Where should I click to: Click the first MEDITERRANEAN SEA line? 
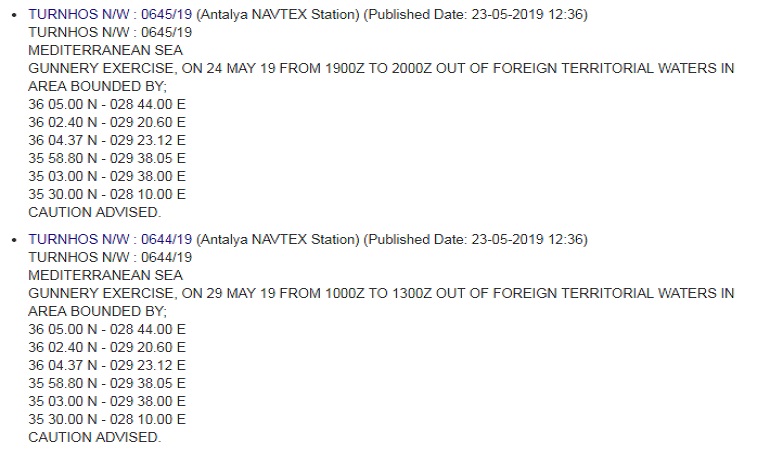106,50
